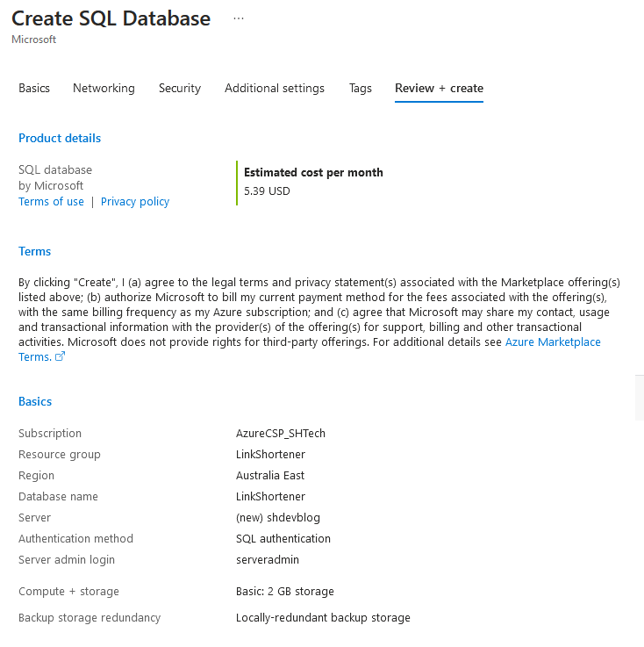Click the Backup storage redundancy label

point(89,618)
